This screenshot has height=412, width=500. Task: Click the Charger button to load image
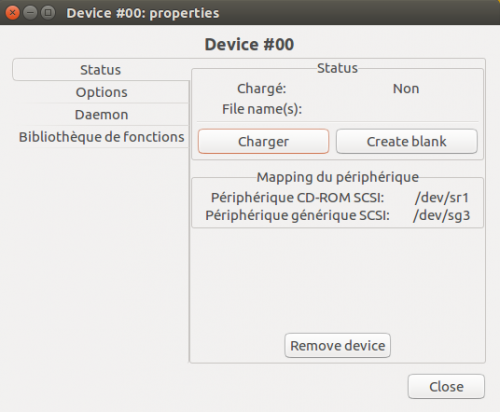(x=263, y=141)
